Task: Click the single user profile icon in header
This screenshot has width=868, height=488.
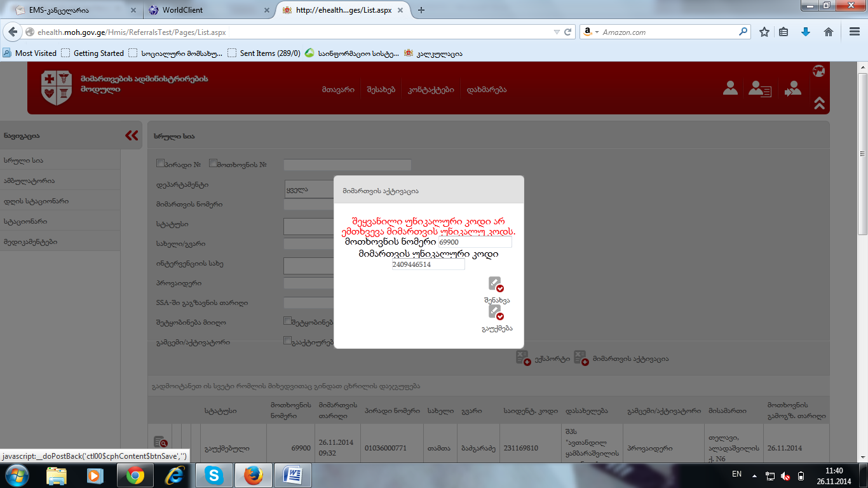Action: (730, 89)
